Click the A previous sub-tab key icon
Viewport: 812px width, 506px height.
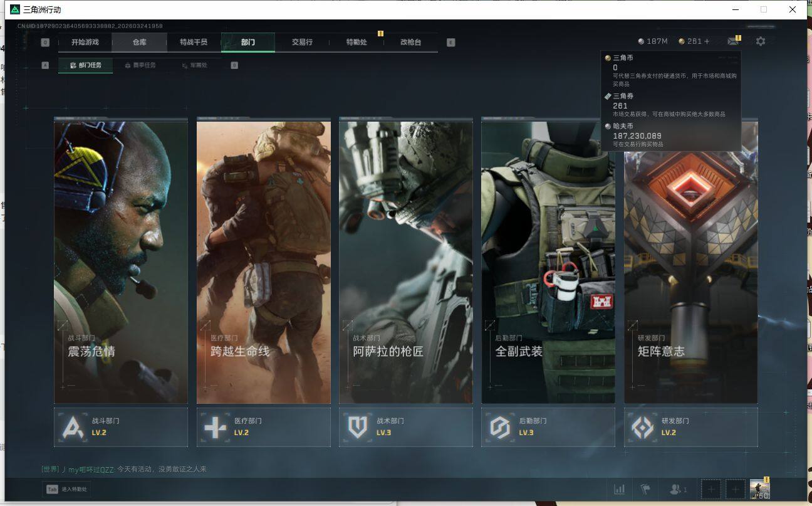[45, 65]
